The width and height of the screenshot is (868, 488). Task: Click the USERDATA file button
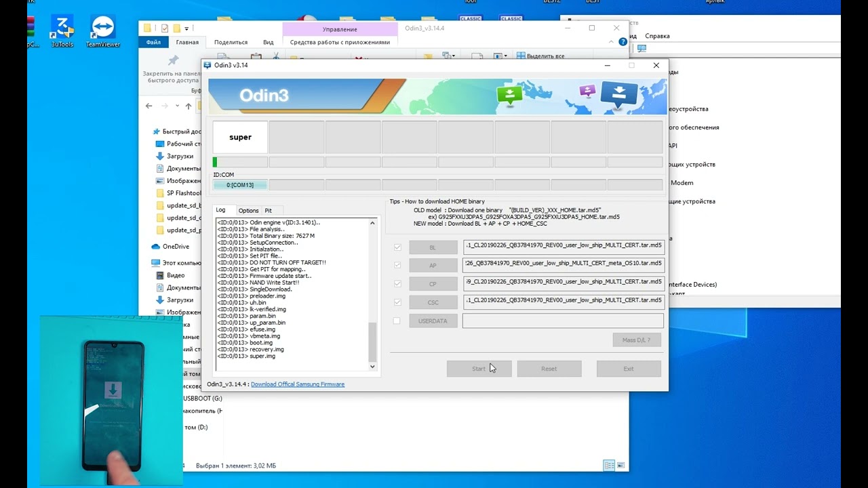[x=433, y=321]
